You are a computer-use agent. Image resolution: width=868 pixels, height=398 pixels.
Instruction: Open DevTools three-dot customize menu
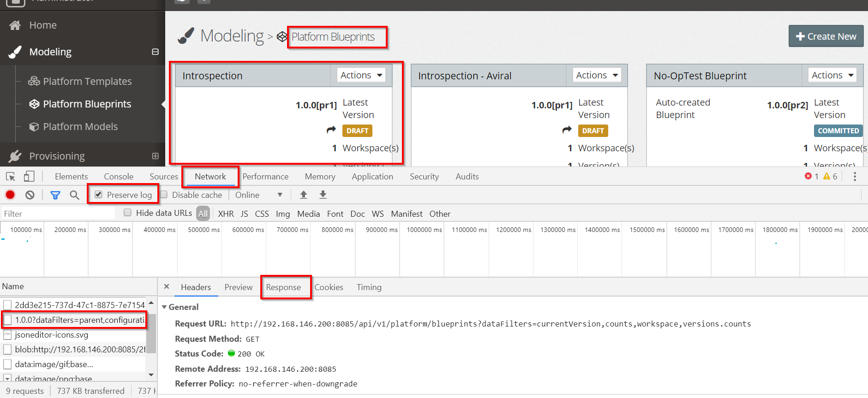[855, 177]
